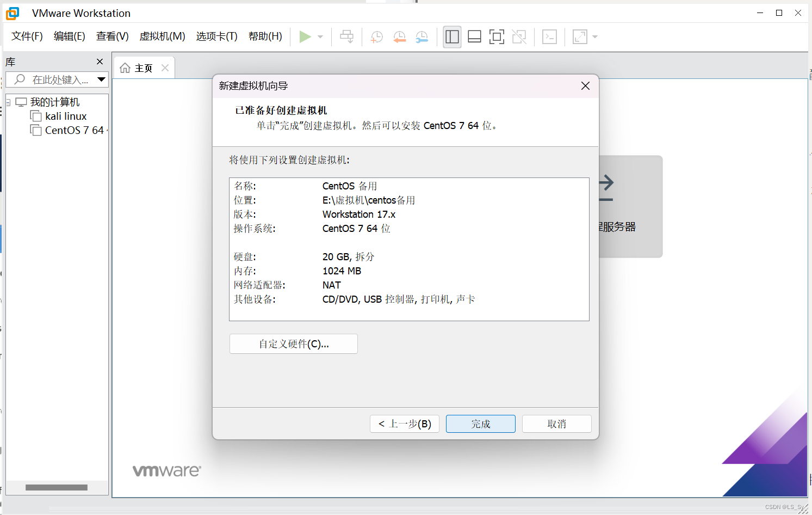Click the send Ctrl+Alt+Del toolbar icon
The width and height of the screenshot is (812, 515).
point(346,36)
